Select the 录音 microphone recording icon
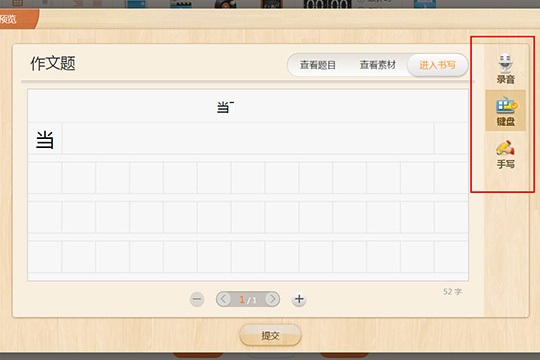Viewport: 540px width, 360px height. 505,69
